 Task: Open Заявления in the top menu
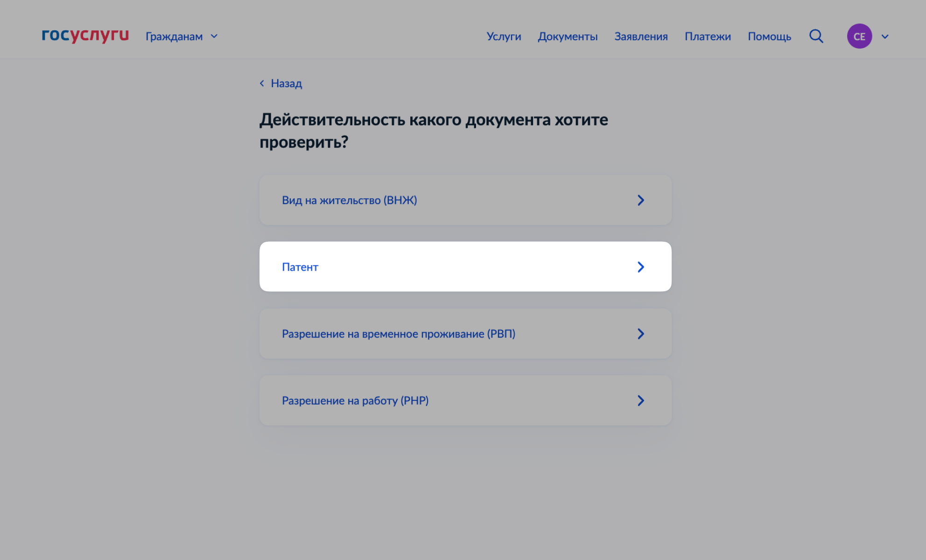tap(641, 36)
